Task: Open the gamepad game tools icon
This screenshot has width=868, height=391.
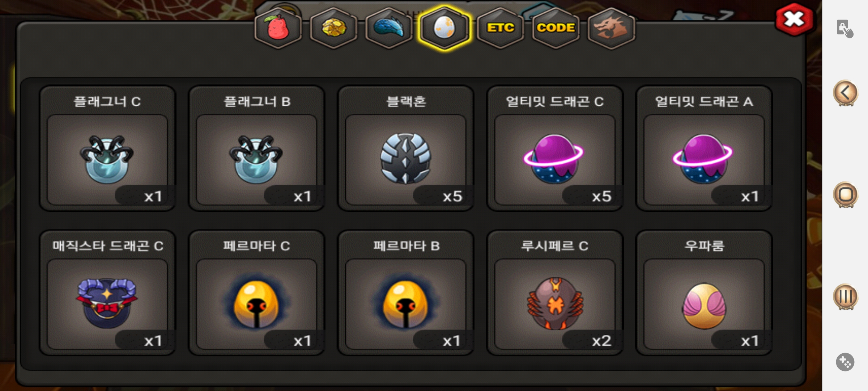Action: coord(845,362)
